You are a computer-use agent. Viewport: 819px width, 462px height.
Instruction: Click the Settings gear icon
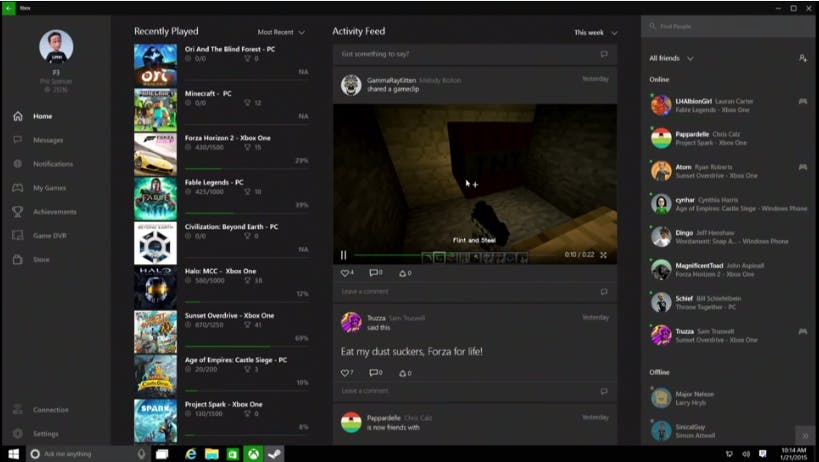point(18,434)
